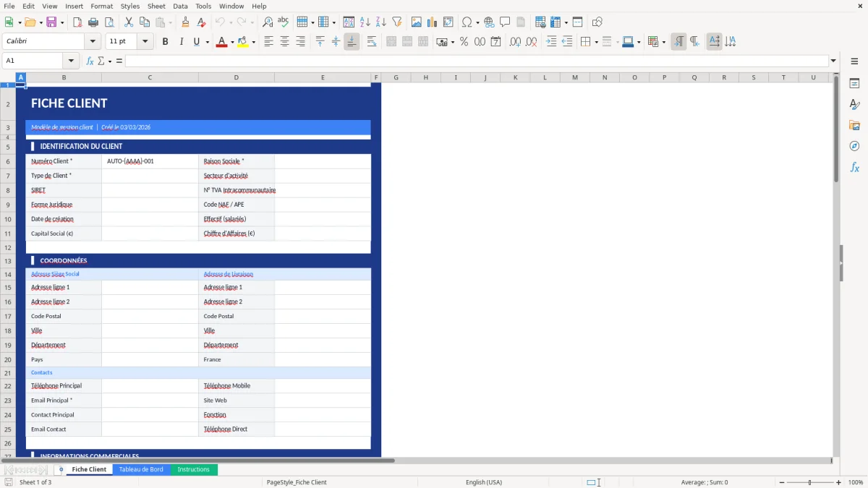Open the Gallery from the sidebar
The image size is (868, 488).
[x=855, y=124]
